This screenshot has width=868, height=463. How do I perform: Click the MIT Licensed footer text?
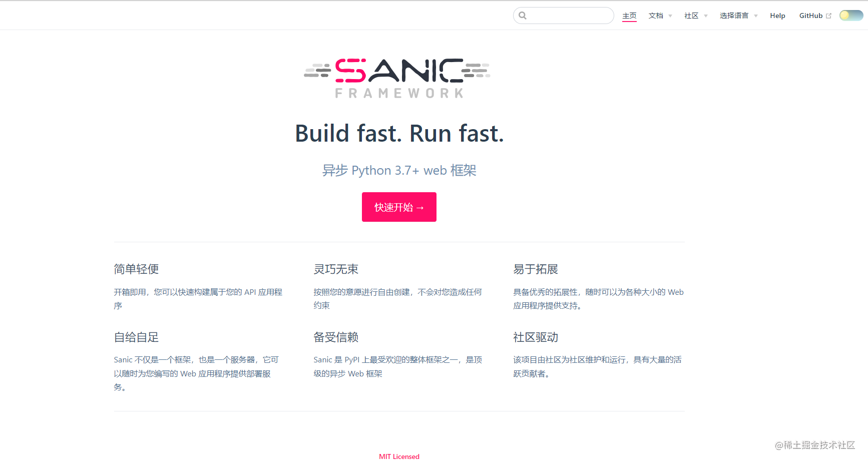tap(399, 456)
